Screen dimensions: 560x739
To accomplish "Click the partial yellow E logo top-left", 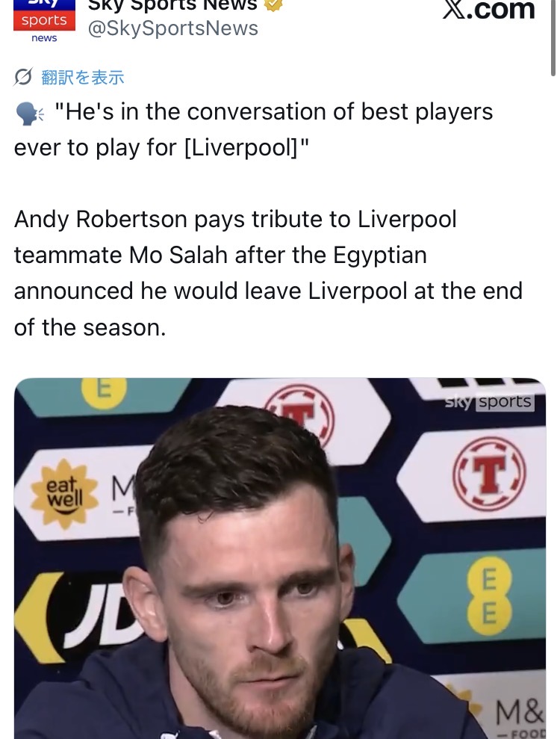I will [x=104, y=392].
